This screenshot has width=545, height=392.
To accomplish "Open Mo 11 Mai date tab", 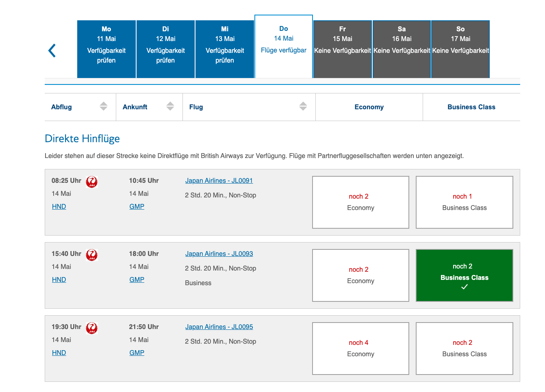I will tap(106, 49).
